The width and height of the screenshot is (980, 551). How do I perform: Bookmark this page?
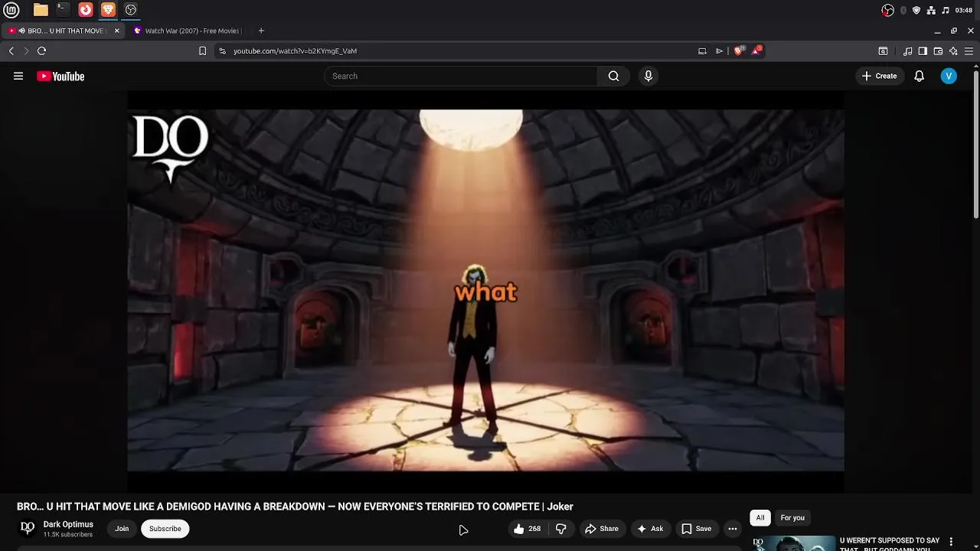(202, 51)
